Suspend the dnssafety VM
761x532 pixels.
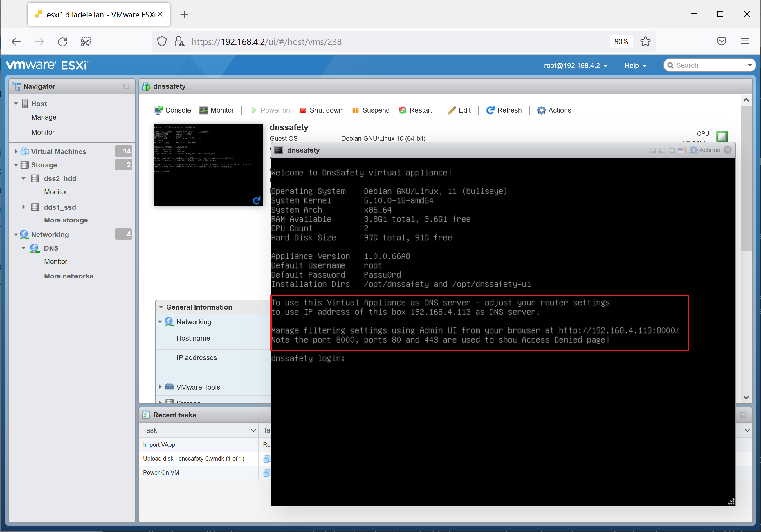point(371,110)
